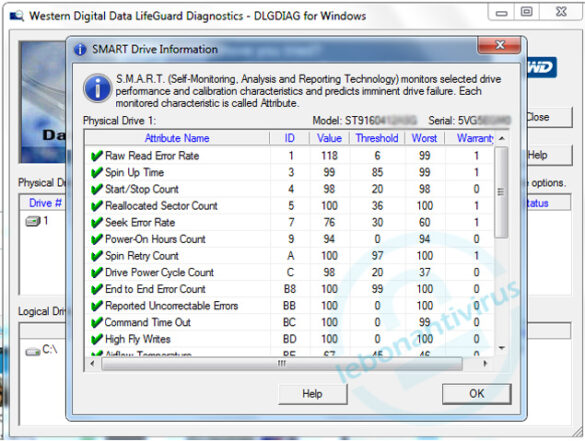Click value 118 in Raw Read Error Rate row
The height and width of the screenshot is (441, 585).
[329, 156]
